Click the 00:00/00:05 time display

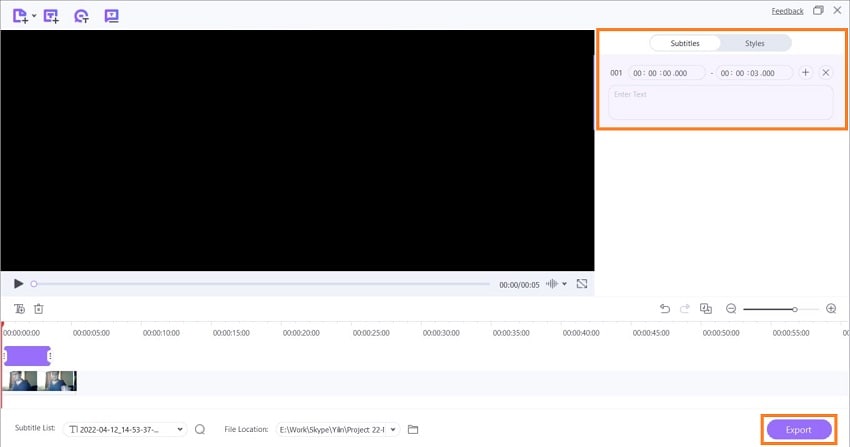(519, 285)
